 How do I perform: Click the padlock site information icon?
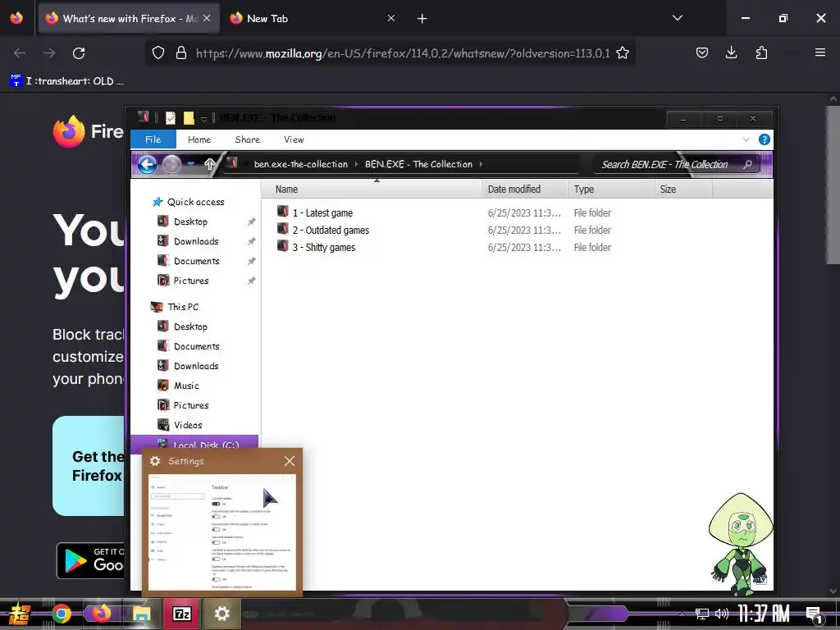click(x=181, y=53)
